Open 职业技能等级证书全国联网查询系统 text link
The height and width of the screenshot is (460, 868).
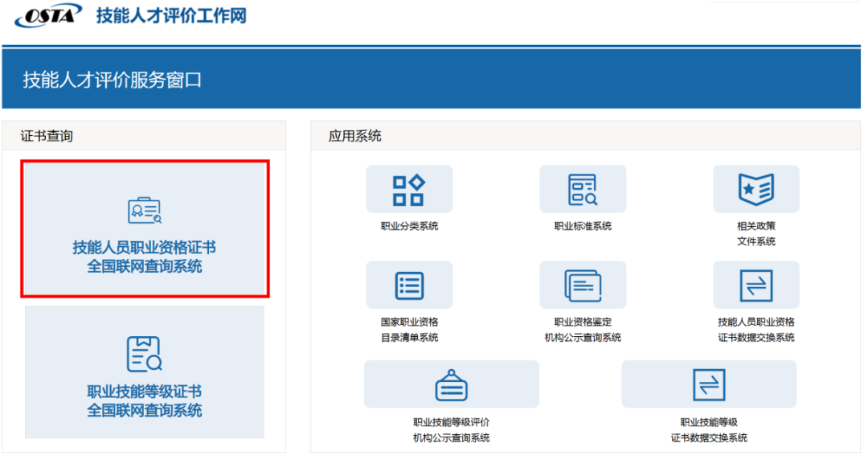pos(145,400)
